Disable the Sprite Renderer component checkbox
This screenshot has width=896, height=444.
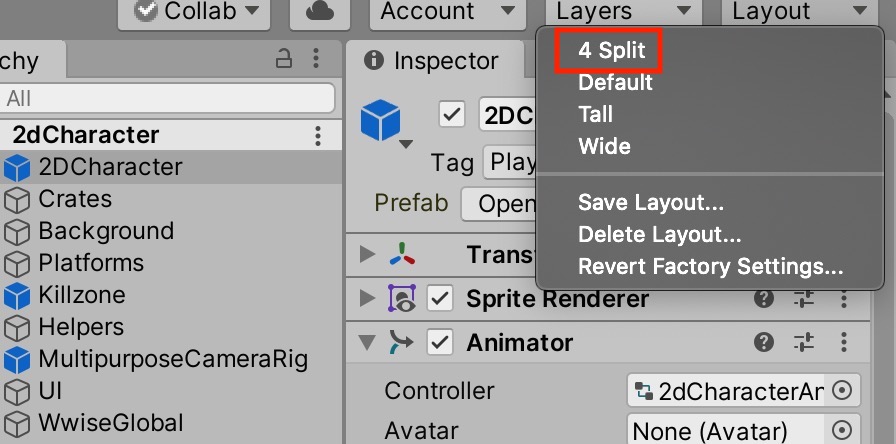click(x=440, y=299)
